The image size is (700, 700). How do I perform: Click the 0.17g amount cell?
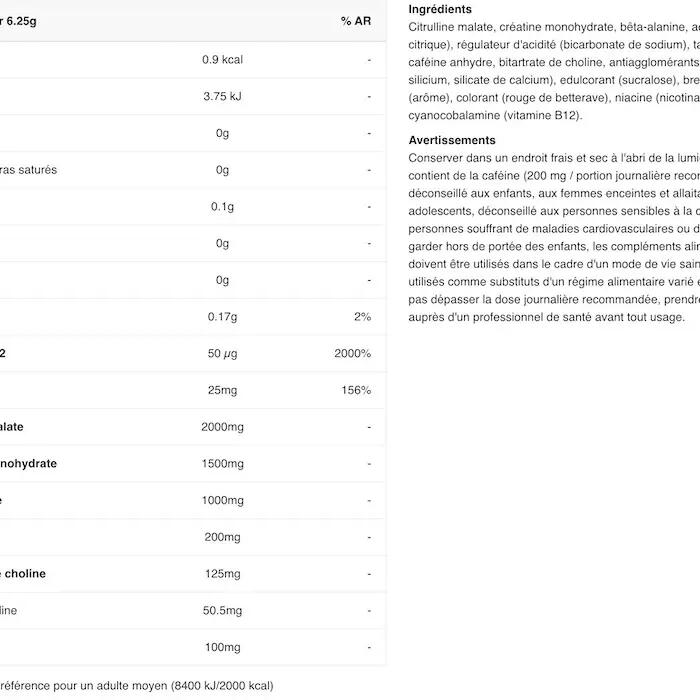[x=222, y=317]
